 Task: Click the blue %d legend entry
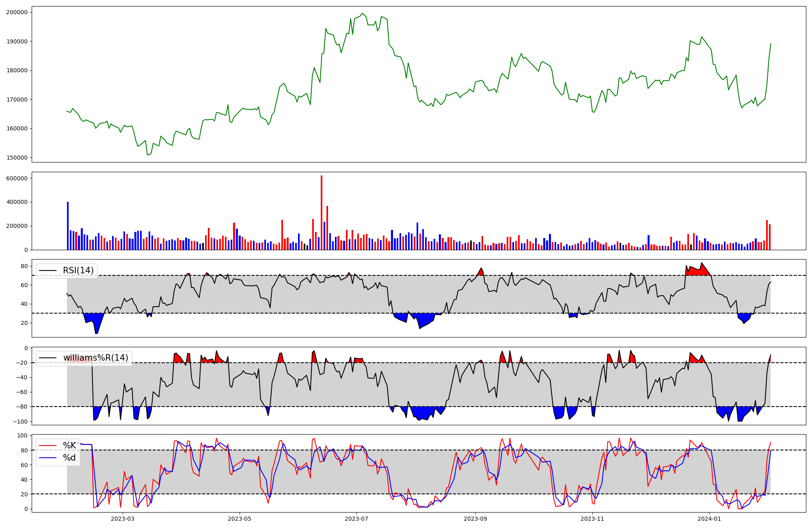coord(69,458)
